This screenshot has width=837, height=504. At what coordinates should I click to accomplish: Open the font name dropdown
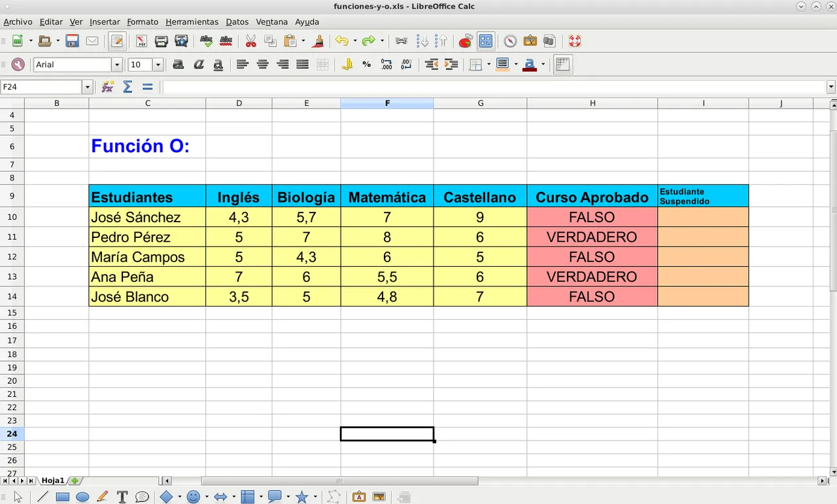[116, 64]
